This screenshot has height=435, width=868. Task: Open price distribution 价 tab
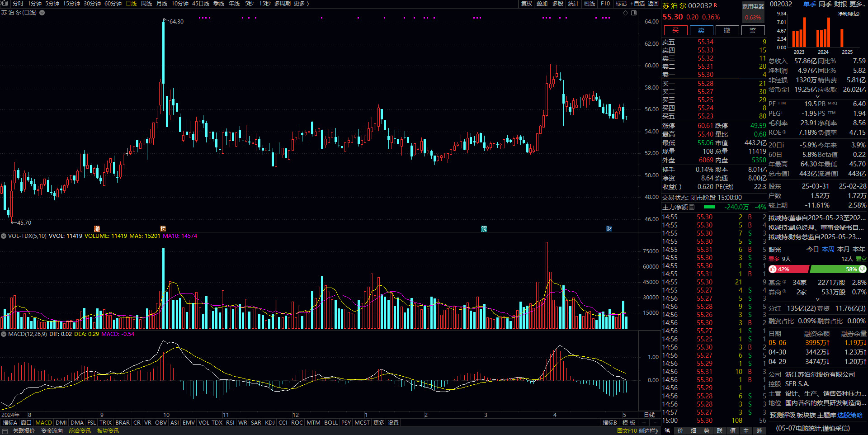click(x=680, y=431)
